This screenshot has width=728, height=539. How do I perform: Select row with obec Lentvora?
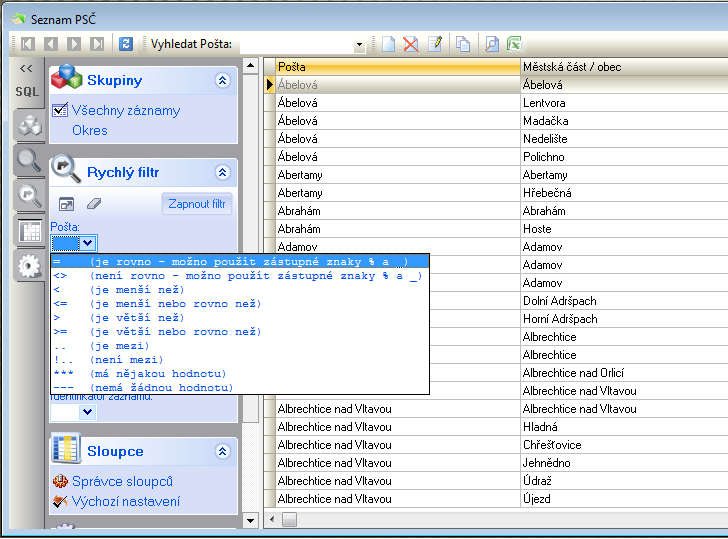pos(501,103)
